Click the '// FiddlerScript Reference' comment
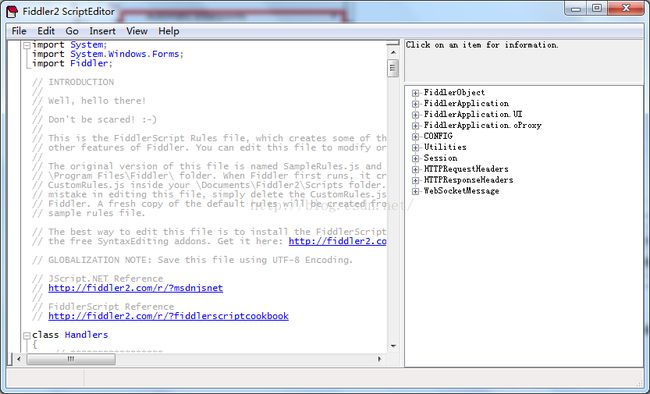 (x=103, y=307)
